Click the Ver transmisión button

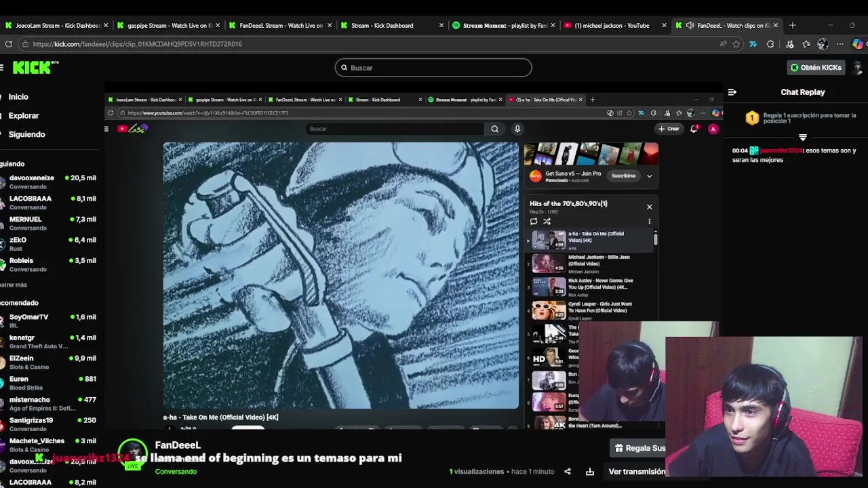[636, 472]
